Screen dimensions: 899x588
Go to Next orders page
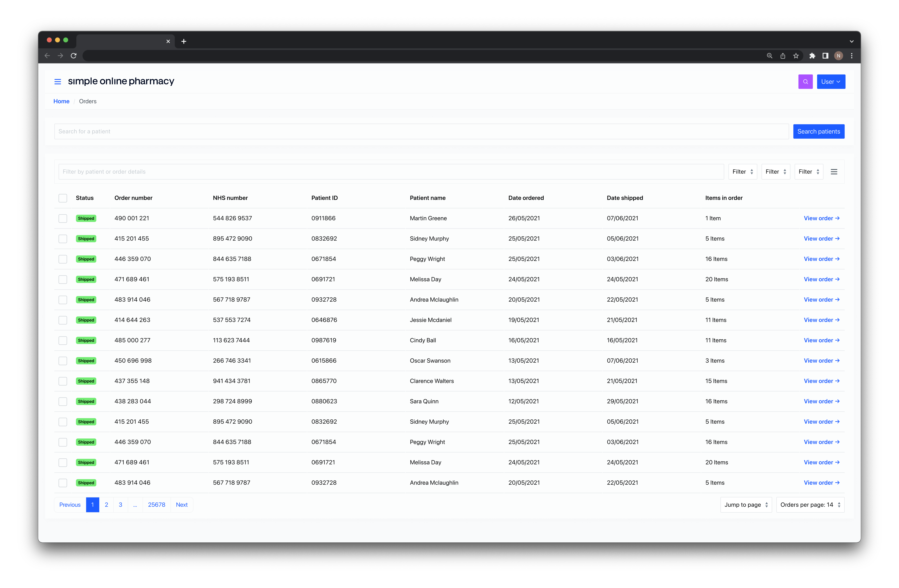pyautogui.click(x=182, y=505)
